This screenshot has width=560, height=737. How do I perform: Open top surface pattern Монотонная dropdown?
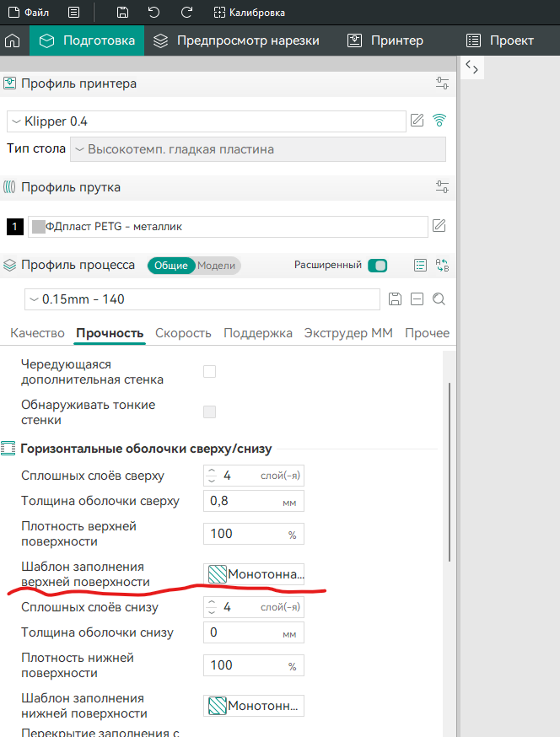tap(254, 574)
